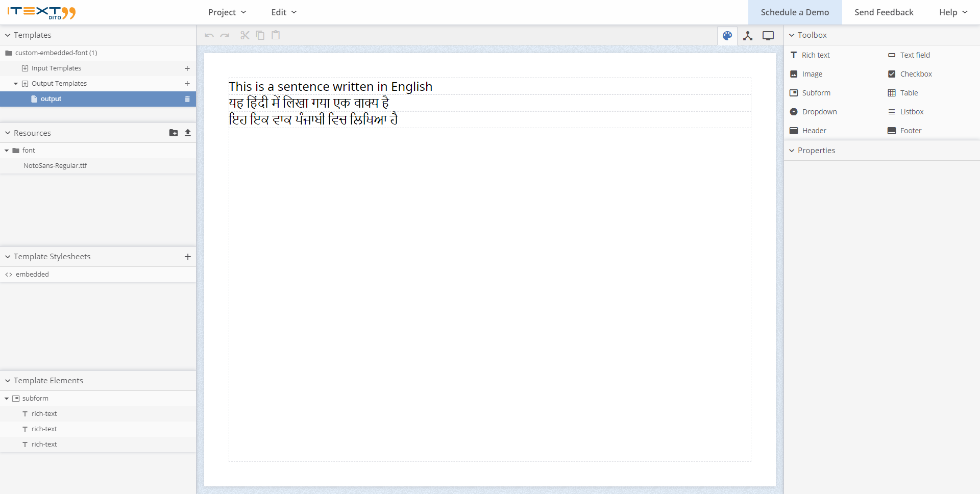This screenshot has width=980, height=494.
Task: Click Schedule a Demo
Action: [x=794, y=12]
